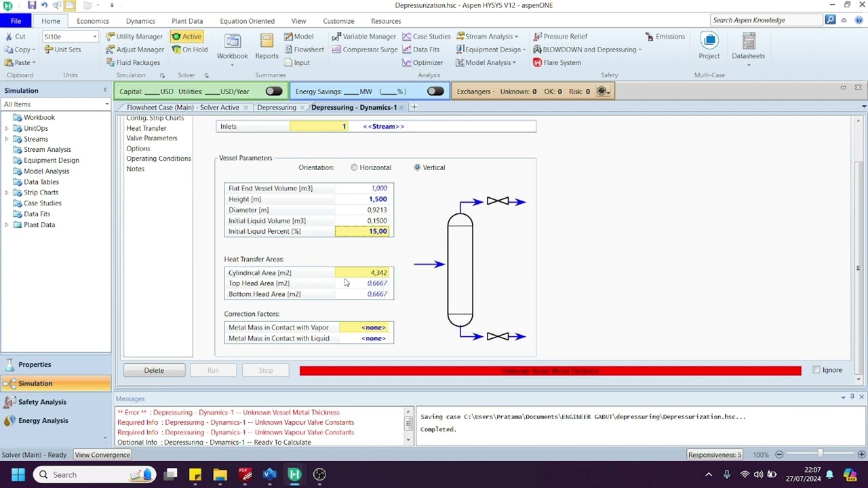
Task: Open Pressure Relief safety tool
Action: [560, 37]
